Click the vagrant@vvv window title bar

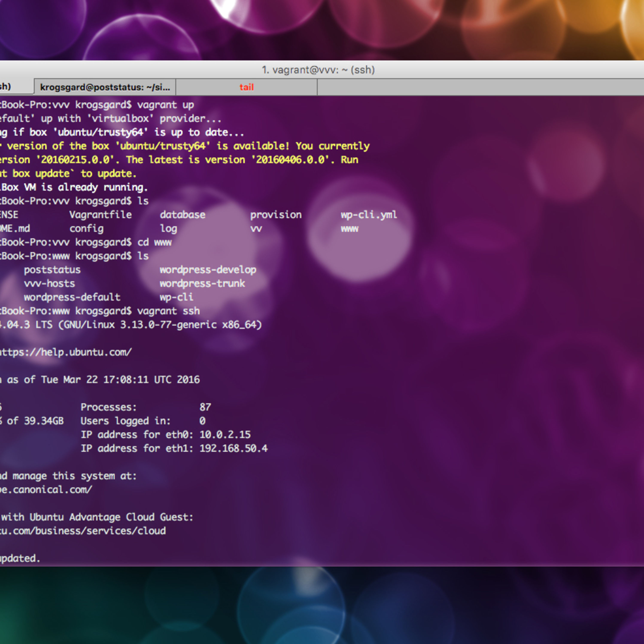318,70
